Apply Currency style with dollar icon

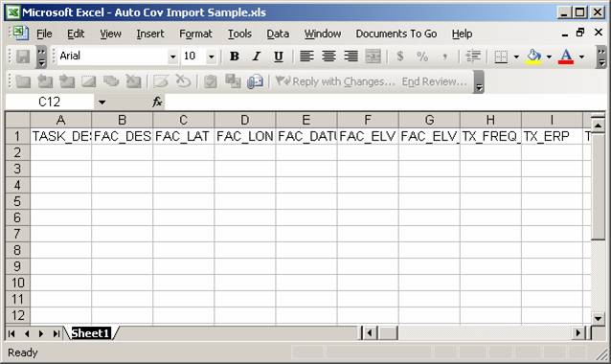399,57
